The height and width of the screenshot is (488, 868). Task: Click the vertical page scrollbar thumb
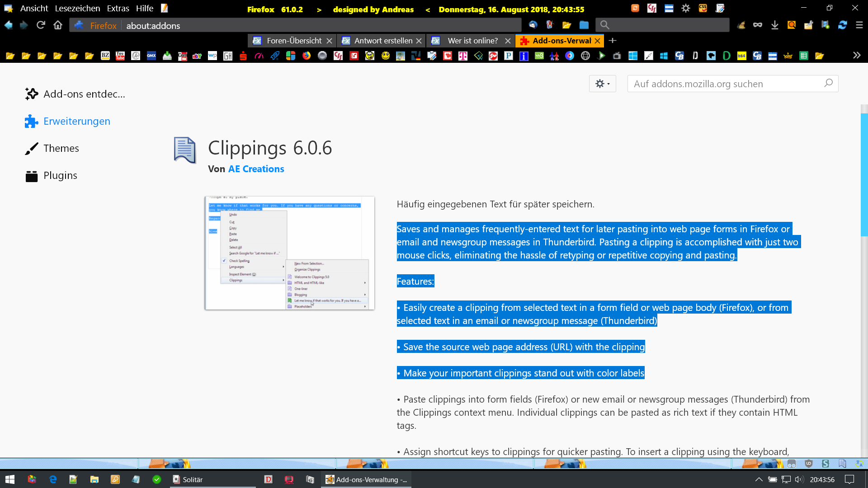864,174
